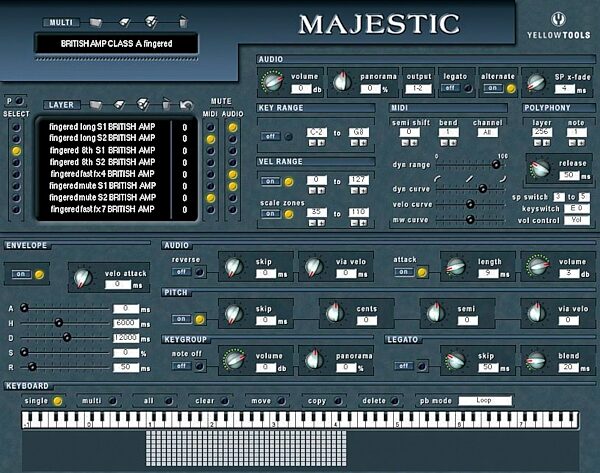The height and width of the screenshot is (473, 600).
Task: Click the LAYER cube icon
Action: (143, 104)
